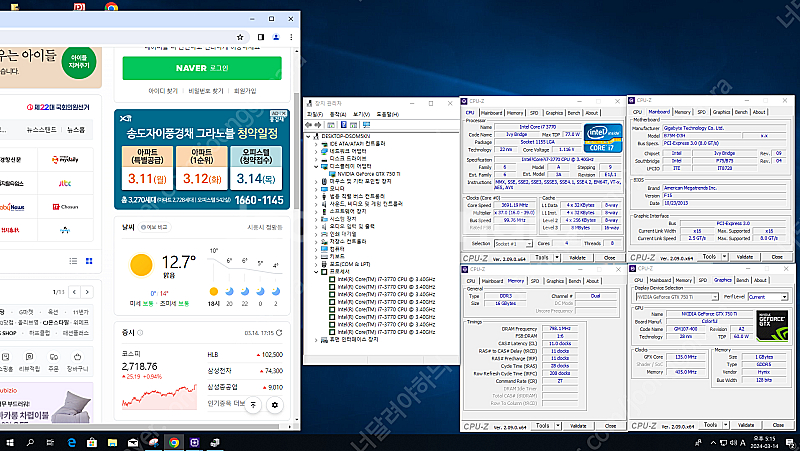Click Device Manager forward arrow toolbar icon
Viewport: 800px width, 451px height.
tap(317, 125)
